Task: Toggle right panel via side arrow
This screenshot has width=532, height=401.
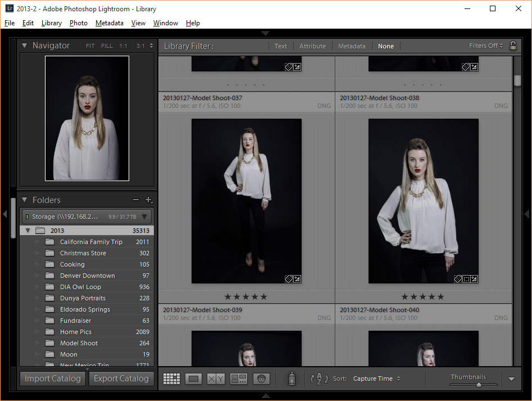Action: [x=527, y=214]
